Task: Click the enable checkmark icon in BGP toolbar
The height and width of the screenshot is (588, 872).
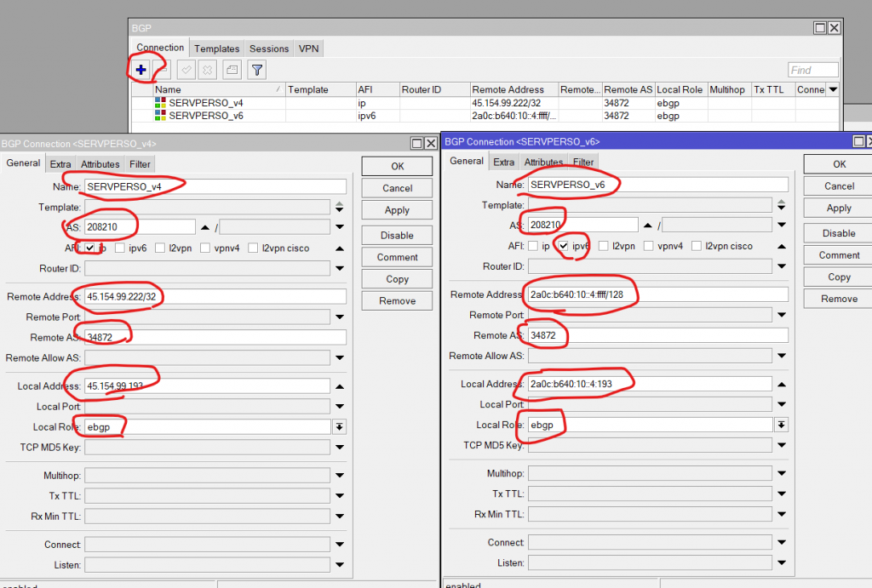Action: coord(186,70)
